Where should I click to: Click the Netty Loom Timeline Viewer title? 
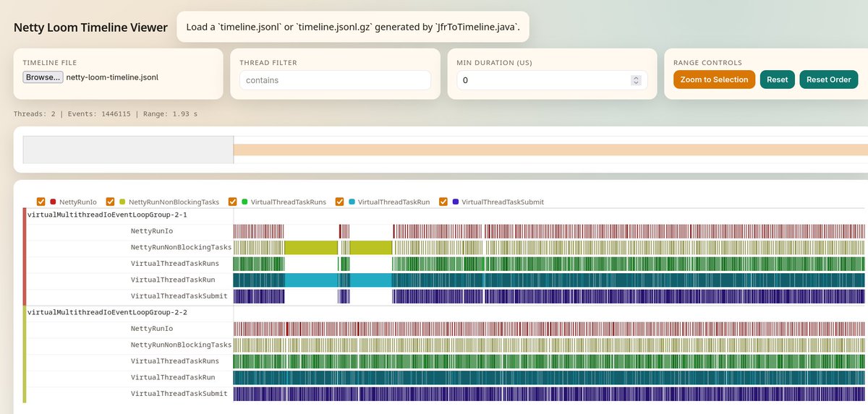(x=90, y=27)
